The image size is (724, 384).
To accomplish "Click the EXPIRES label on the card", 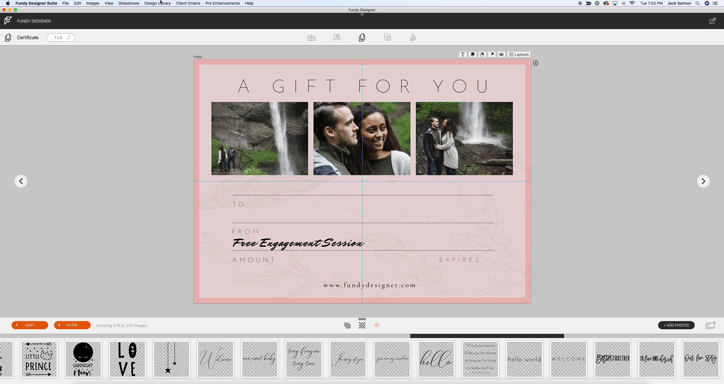I will tap(459, 259).
